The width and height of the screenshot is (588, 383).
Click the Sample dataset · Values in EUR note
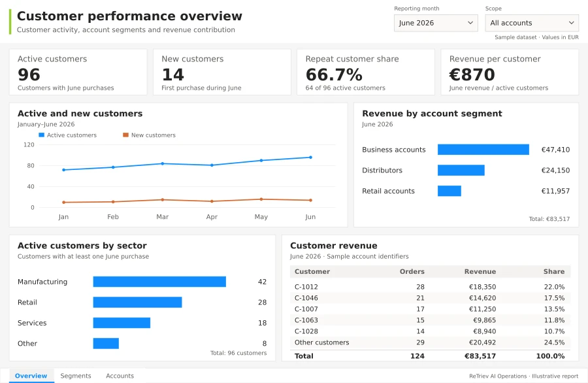pyautogui.click(x=536, y=37)
